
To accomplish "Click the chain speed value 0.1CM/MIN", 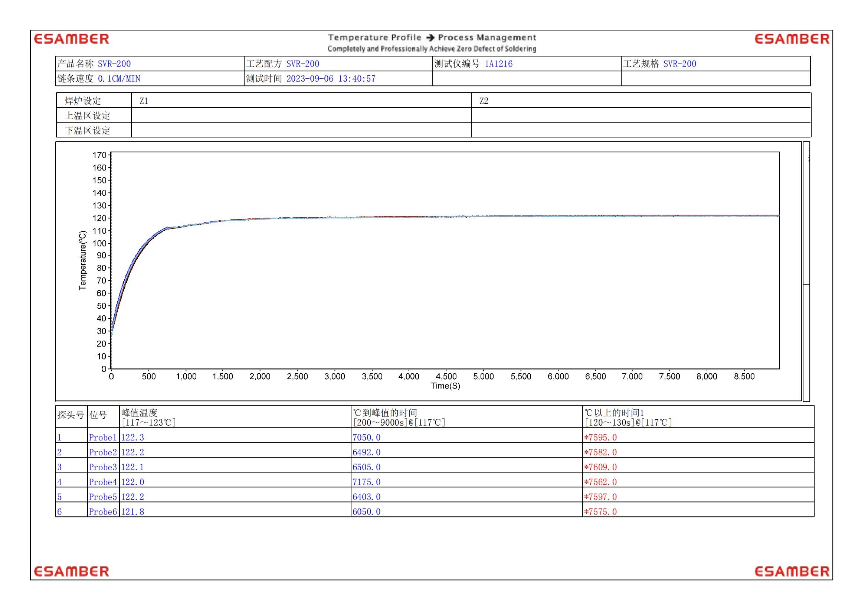I will [119, 79].
